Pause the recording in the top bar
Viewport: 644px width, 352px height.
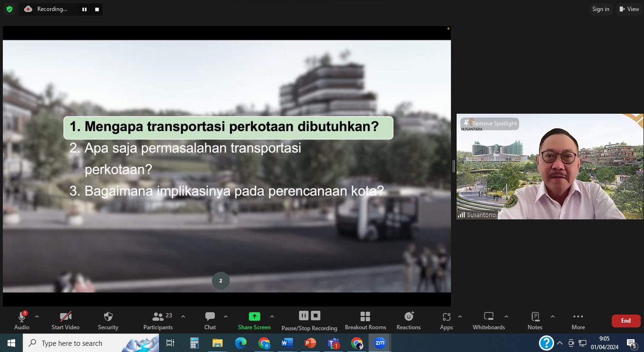[x=84, y=9]
